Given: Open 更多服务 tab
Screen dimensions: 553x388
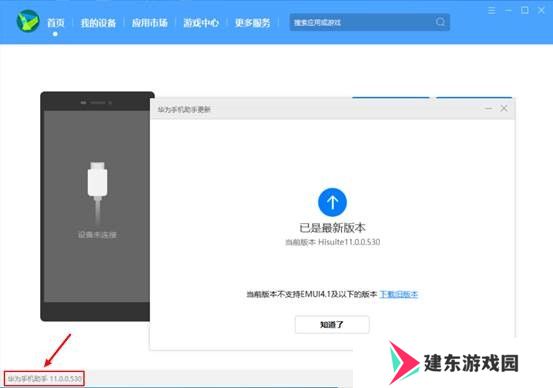Looking at the screenshot, I should tap(253, 23).
